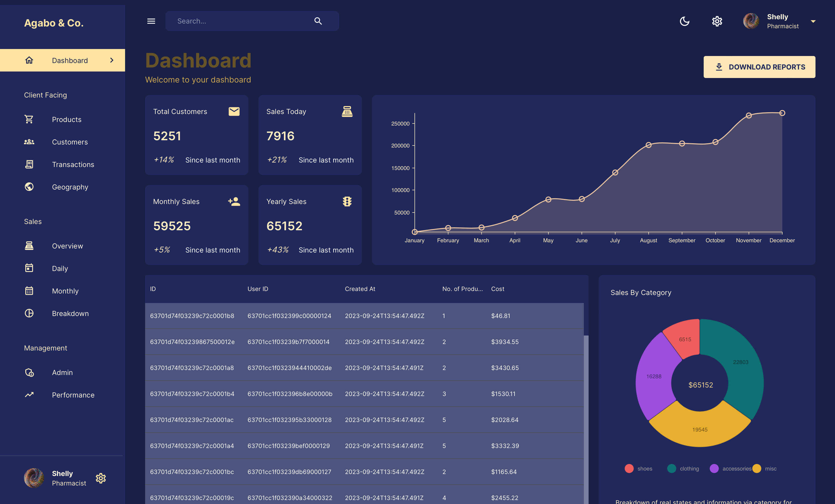This screenshot has height=504, width=835.
Task: Select Geography globe icon in sidebar
Action: point(29,187)
